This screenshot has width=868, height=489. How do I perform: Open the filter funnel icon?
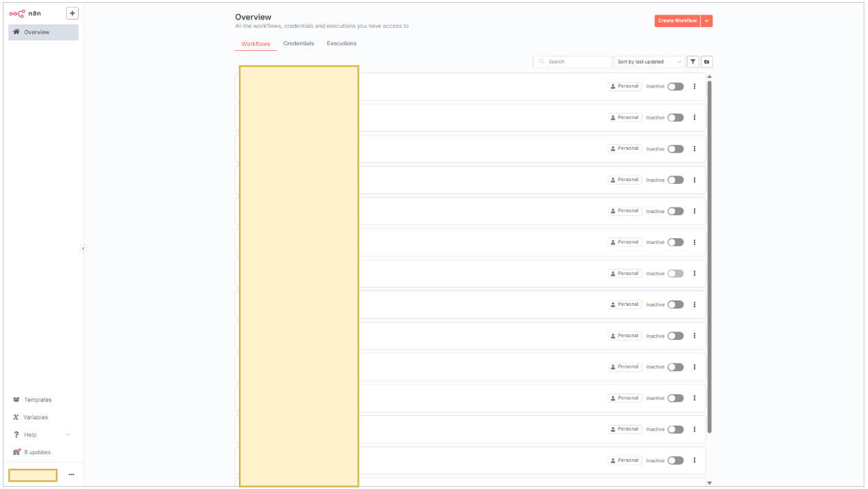click(x=693, y=62)
